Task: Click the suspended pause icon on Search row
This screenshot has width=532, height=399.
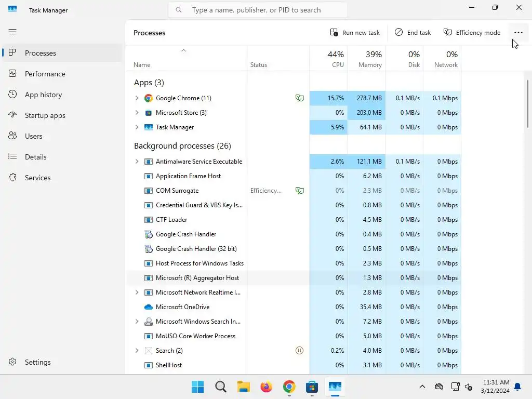Action: [300, 351]
